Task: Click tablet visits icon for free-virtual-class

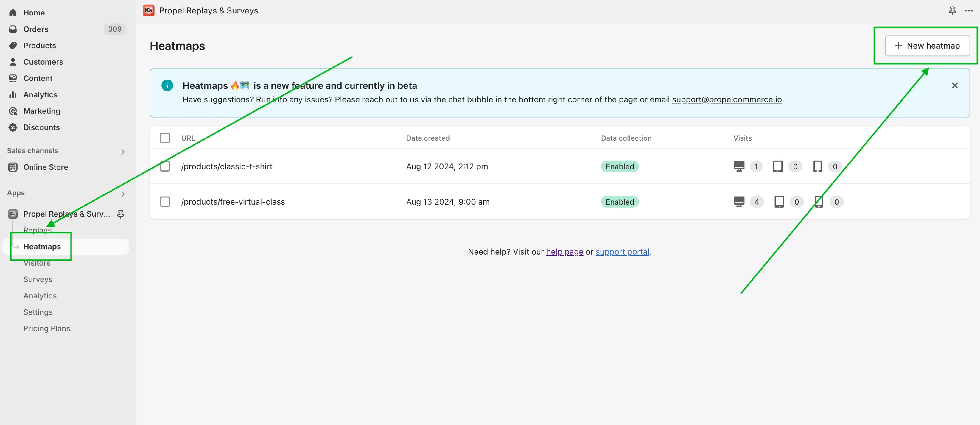Action: tap(779, 201)
